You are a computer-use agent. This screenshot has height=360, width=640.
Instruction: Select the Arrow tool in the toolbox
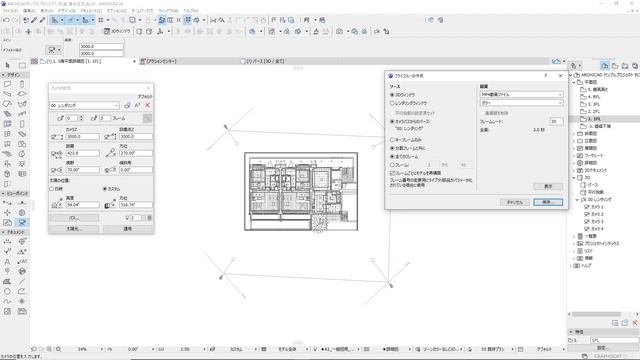click(7, 65)
